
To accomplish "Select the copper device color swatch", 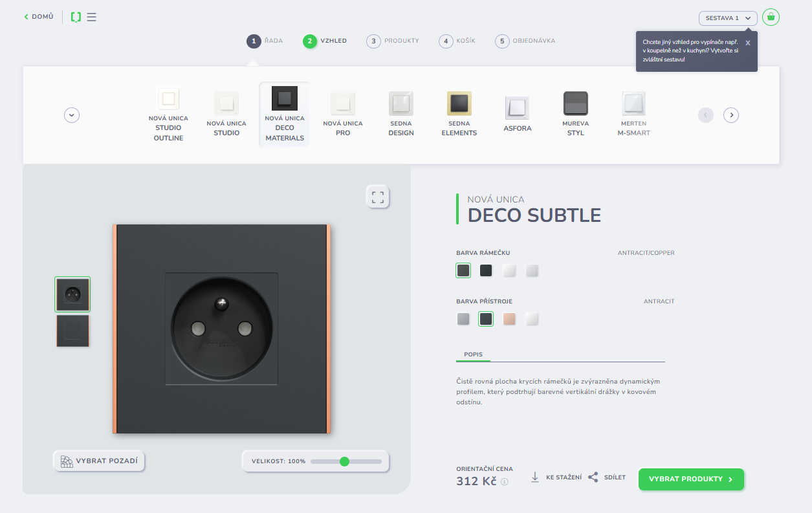I will coord(509,319).
